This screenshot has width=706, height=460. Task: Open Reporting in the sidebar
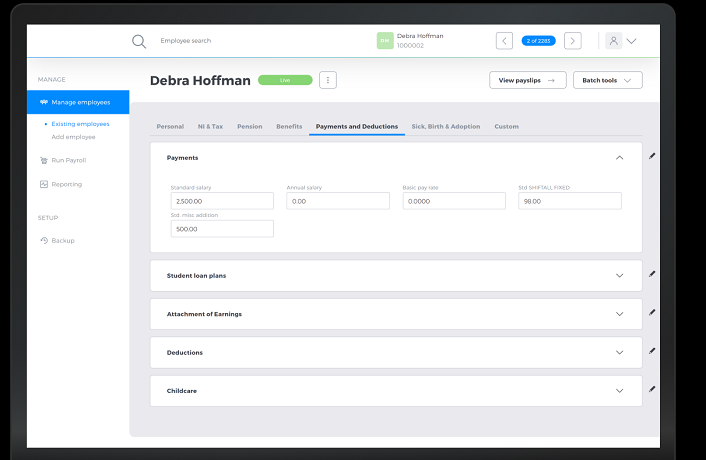tap(66, 184)
